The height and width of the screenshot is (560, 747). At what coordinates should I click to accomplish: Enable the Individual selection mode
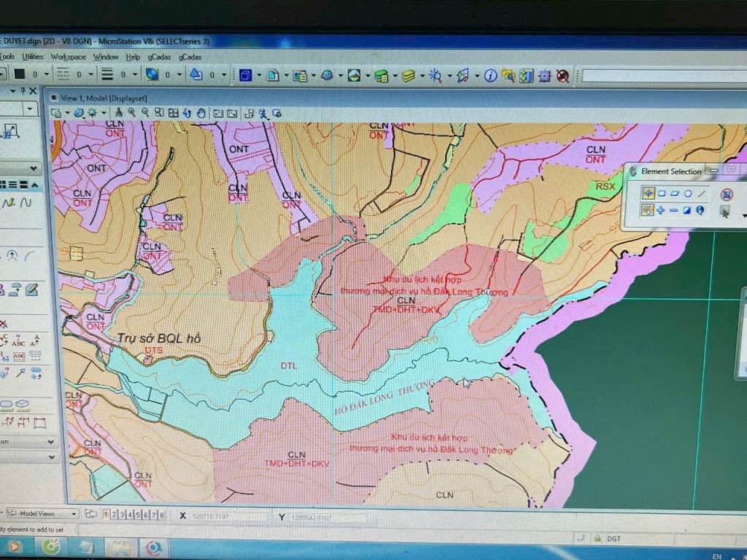[649, 209]
